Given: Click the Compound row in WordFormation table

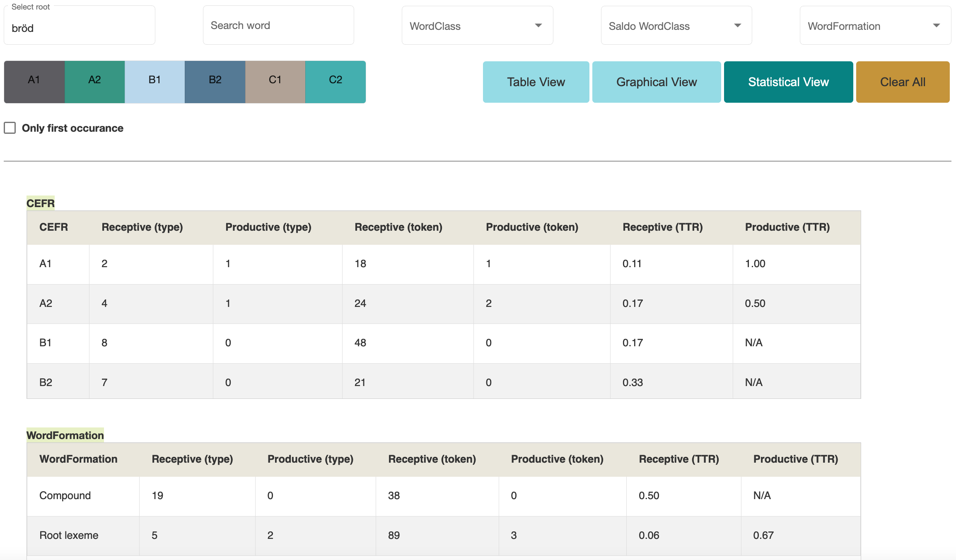Looking at the screenshot, I should click(65, 495).
